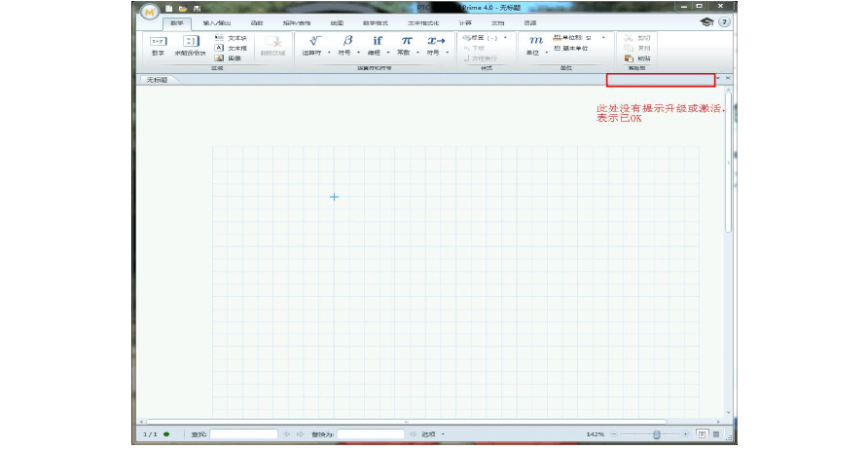The height and width of the screenshot is (450, 868).
Task: Click the zoom slider handle
Action: tap(657, 434)
